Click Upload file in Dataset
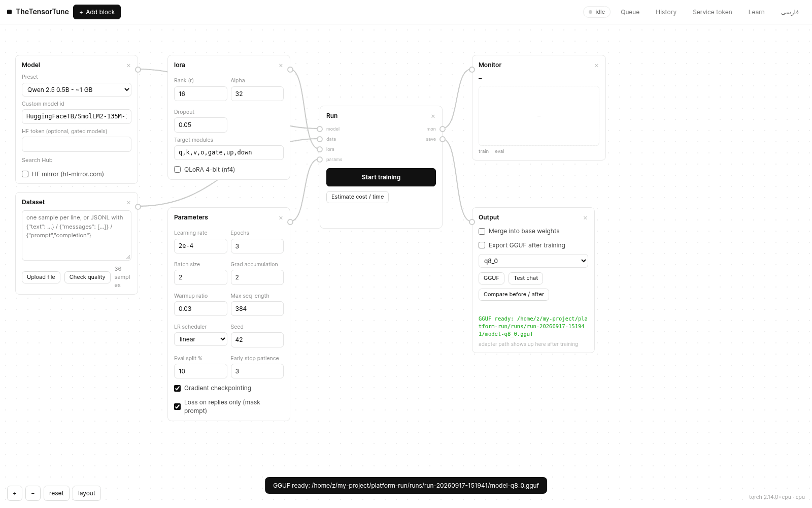This screenshot has width=812, height=508. coord(41,277)
